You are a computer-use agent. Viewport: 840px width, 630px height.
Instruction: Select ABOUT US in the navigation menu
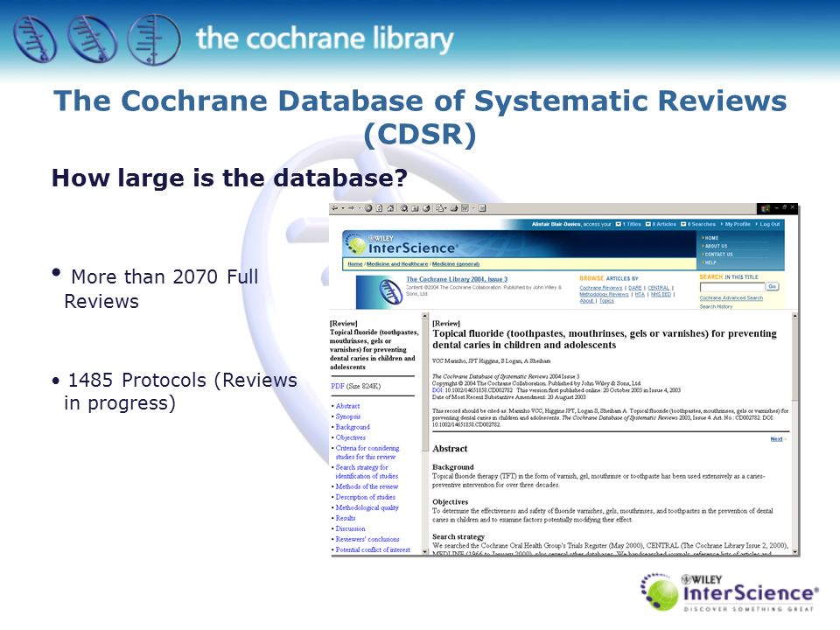click(716, 246)
